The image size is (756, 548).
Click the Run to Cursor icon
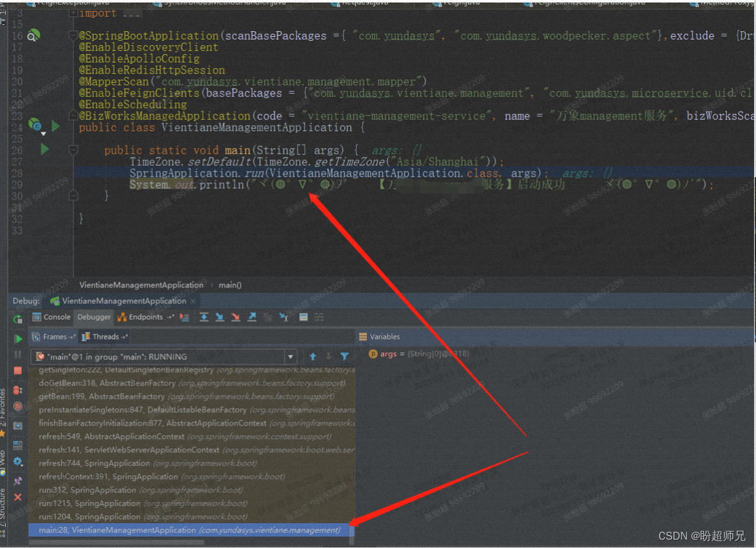[x=283, y=317]
